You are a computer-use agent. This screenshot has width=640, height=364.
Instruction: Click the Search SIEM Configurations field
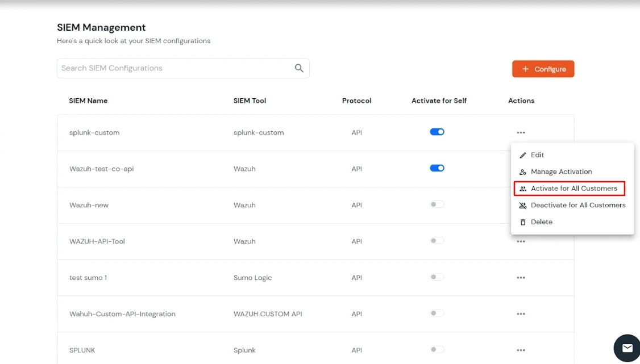point(171,68)
